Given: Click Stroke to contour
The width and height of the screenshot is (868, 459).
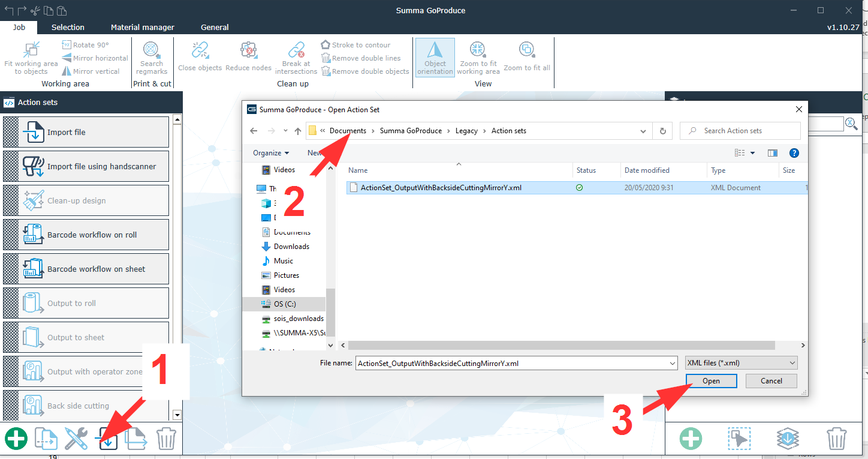Looking at the screenshot, I should (x=355, y=45).
